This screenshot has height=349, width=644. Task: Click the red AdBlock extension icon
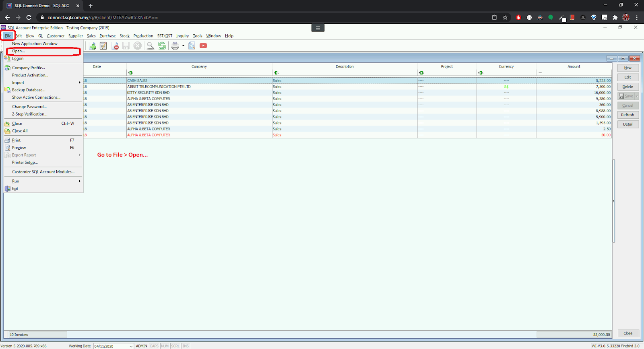pyautogui.click(x=518, y=17)
